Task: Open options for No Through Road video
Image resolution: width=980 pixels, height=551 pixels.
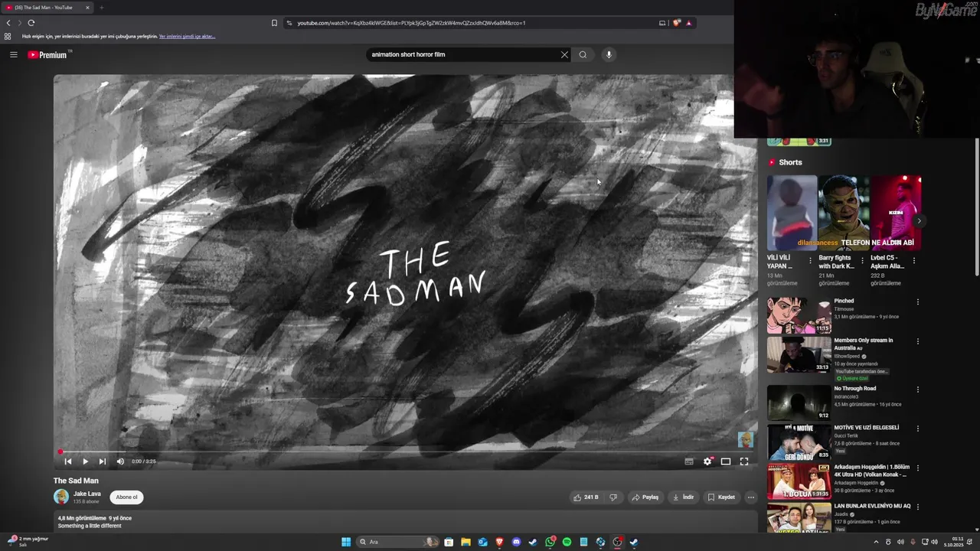Action: [917, 390]
